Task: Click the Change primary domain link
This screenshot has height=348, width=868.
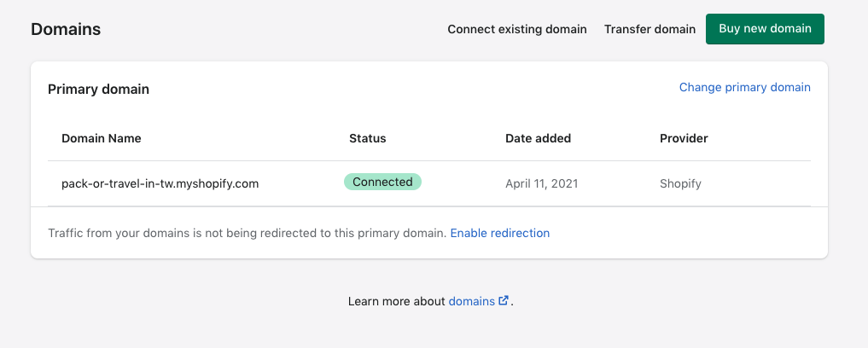Action: click(x=744, y=87)
